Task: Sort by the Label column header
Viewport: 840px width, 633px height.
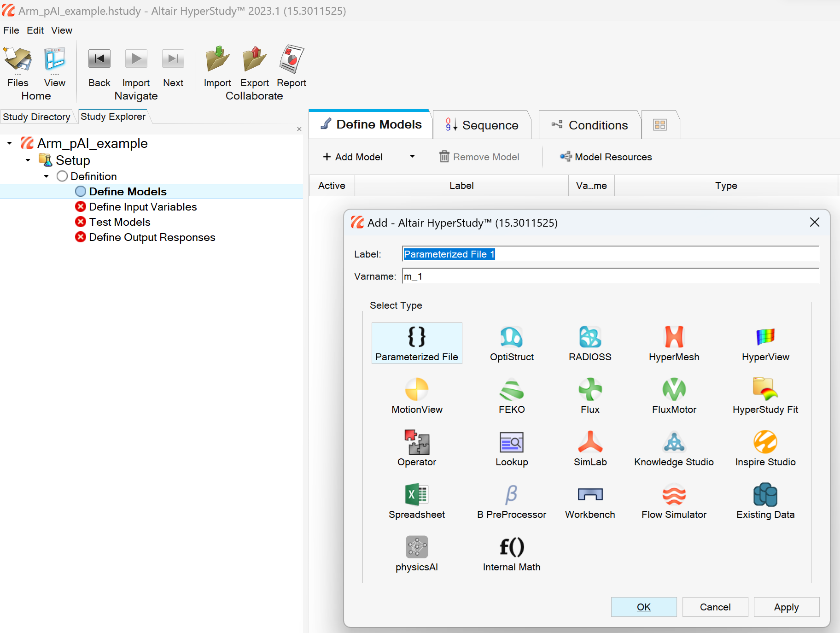Action: tap(461, 186)
